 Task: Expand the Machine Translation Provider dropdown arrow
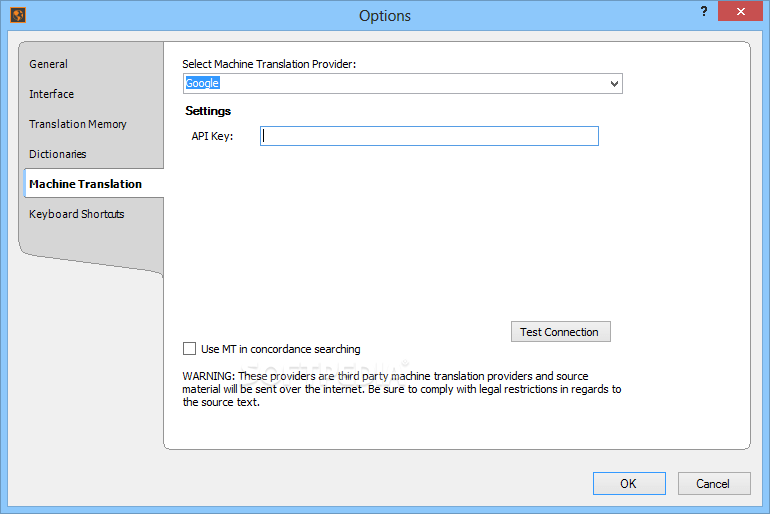[x=614, y=84]
